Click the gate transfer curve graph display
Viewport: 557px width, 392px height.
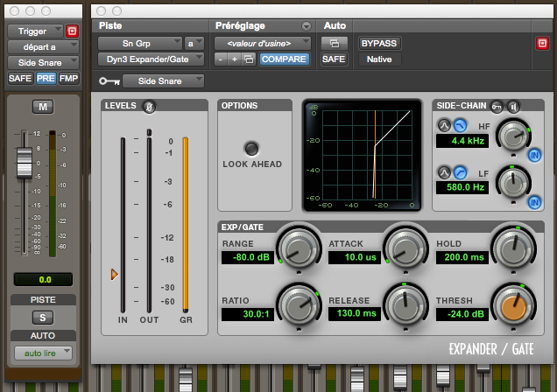click(x=362, y=156)
